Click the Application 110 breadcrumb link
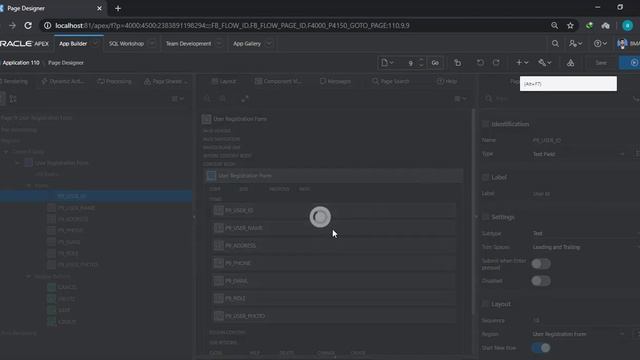This screenshot has height=360, width=640. tap(21, 63)
